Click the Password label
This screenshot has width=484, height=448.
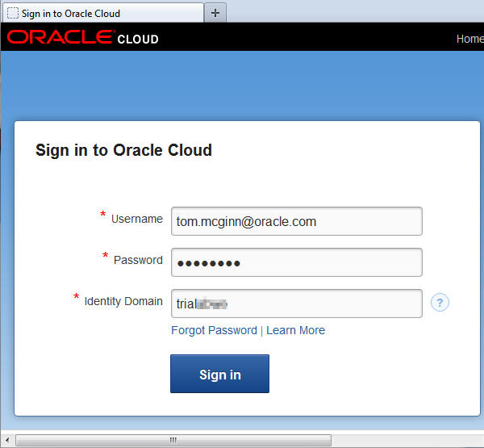[138, 260]
